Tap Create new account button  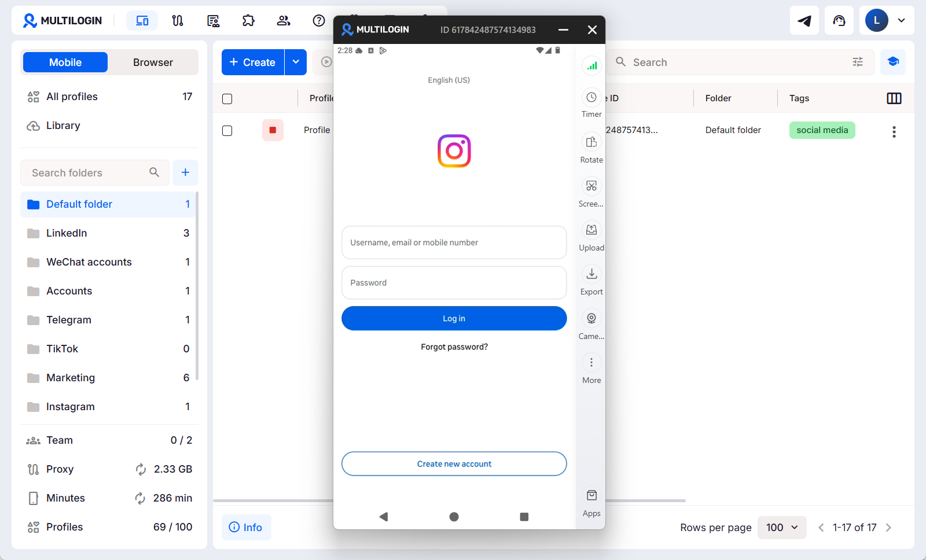454,464
